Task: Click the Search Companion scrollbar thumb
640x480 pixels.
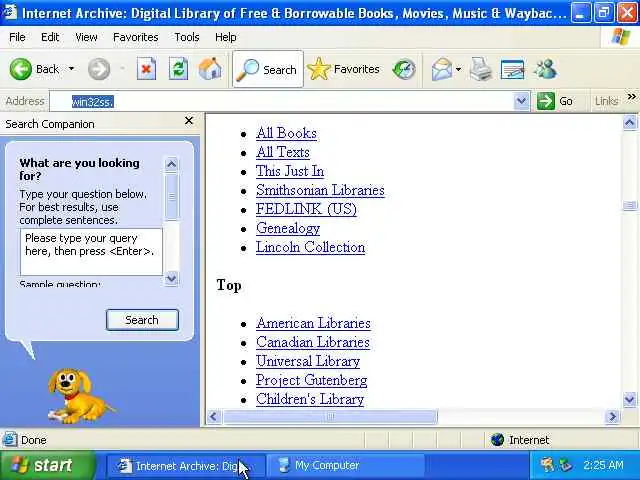Action: (x=171, y=196)
